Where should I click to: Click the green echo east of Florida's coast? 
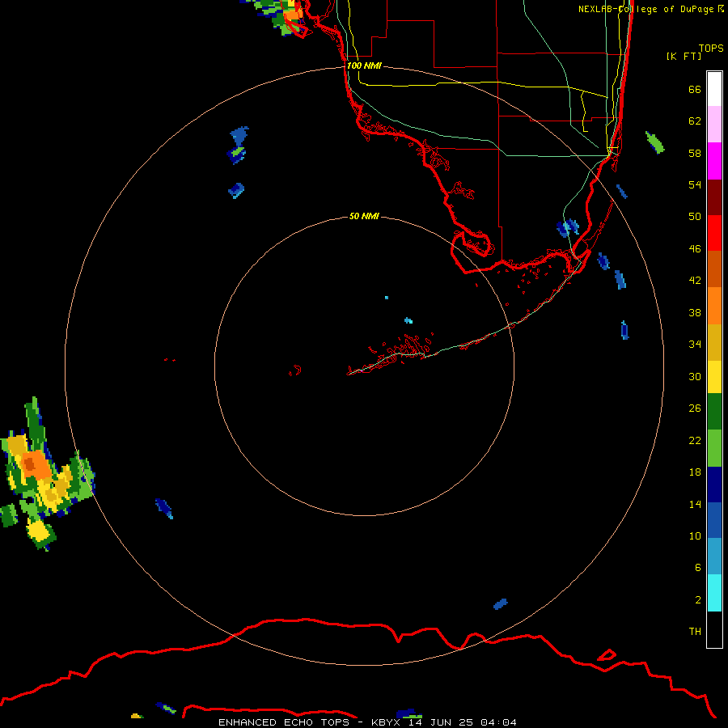point(654,142)
